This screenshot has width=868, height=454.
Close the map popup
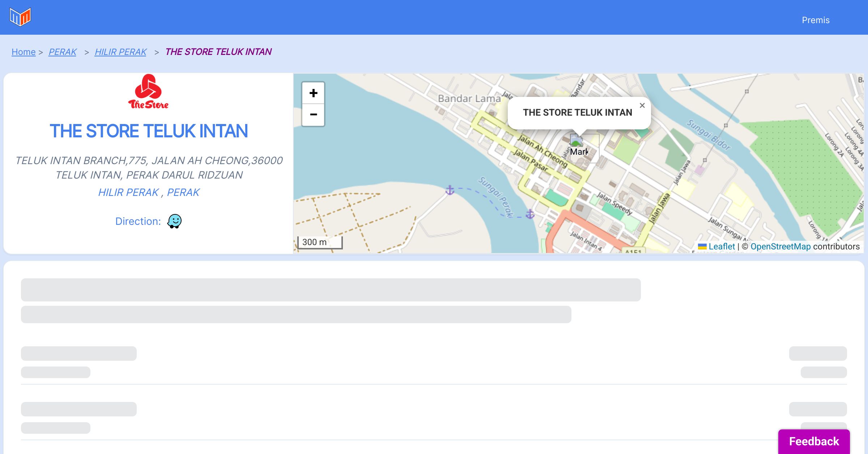coord(642,106)
